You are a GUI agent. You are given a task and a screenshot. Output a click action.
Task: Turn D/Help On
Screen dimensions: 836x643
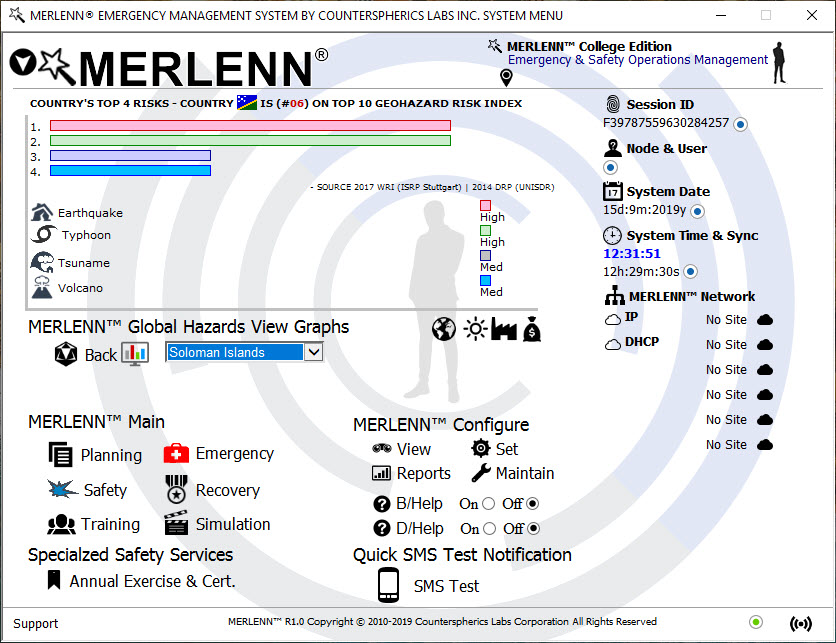pyautogui.click(x=489, y=528)
